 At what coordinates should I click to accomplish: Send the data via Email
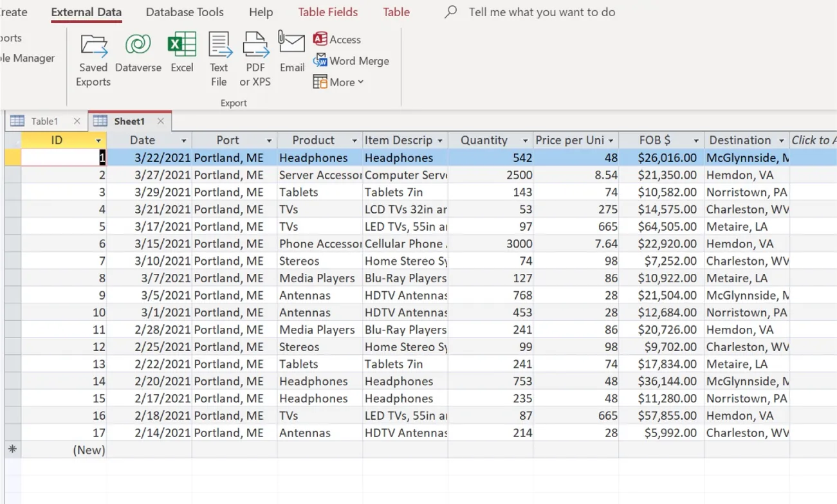[291, 58]
